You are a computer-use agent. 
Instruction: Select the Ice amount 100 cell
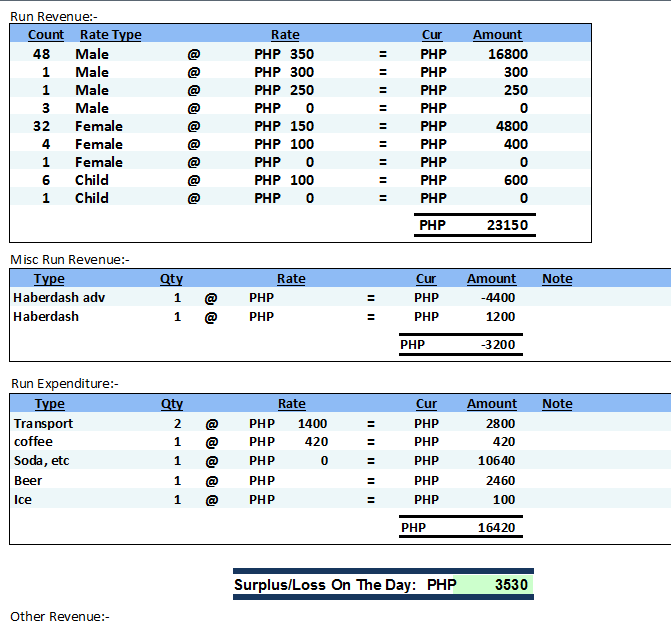click(504, 499)
